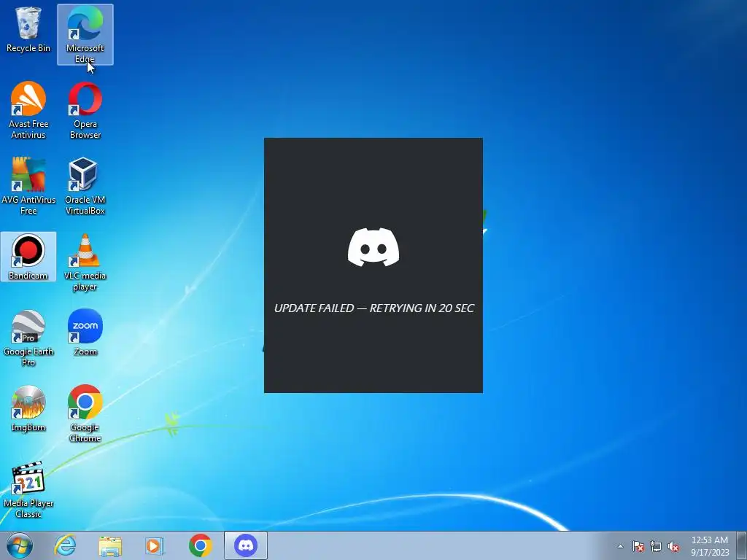747x560 pixels.
Task: Select the Bandicam desktop icon
Action: tap(28, 257)
